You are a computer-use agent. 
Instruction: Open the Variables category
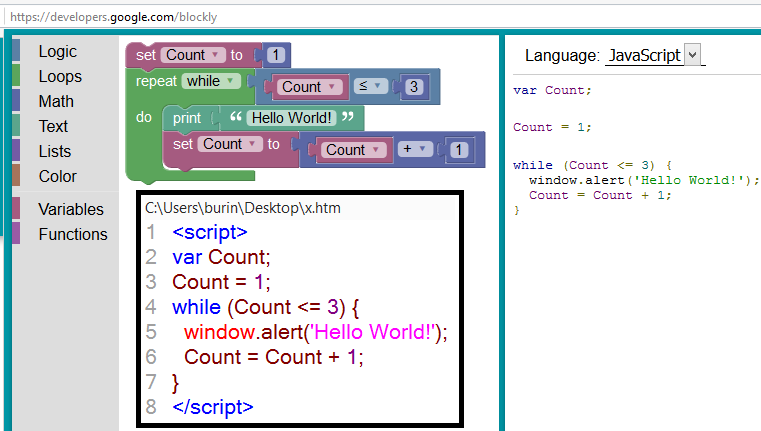(70, 210)
